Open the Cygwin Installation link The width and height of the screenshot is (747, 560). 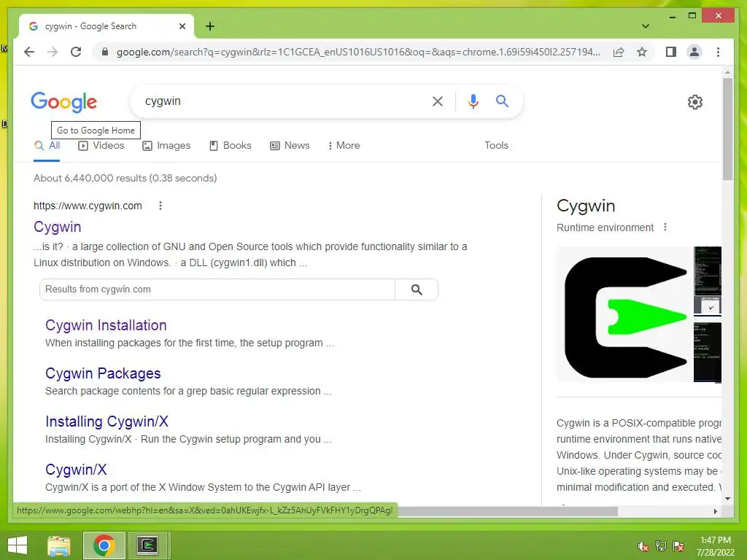click(106, 325)
